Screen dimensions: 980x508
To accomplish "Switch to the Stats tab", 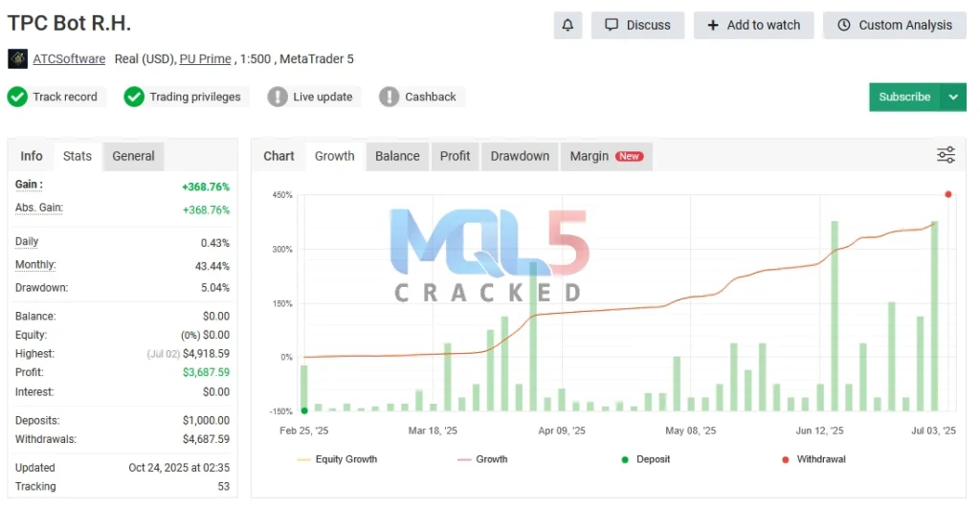I will [78, 156].
